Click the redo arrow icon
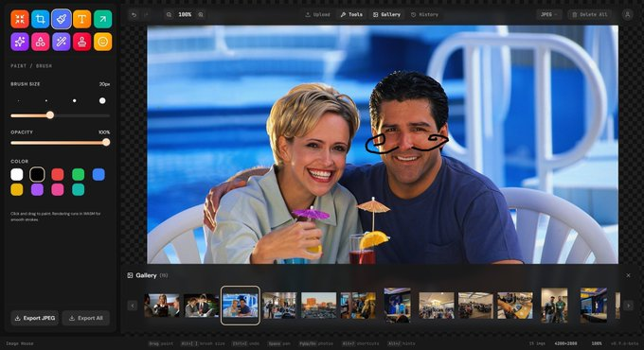The width and height of the screenshot is (644, 350). pos(146,15)
